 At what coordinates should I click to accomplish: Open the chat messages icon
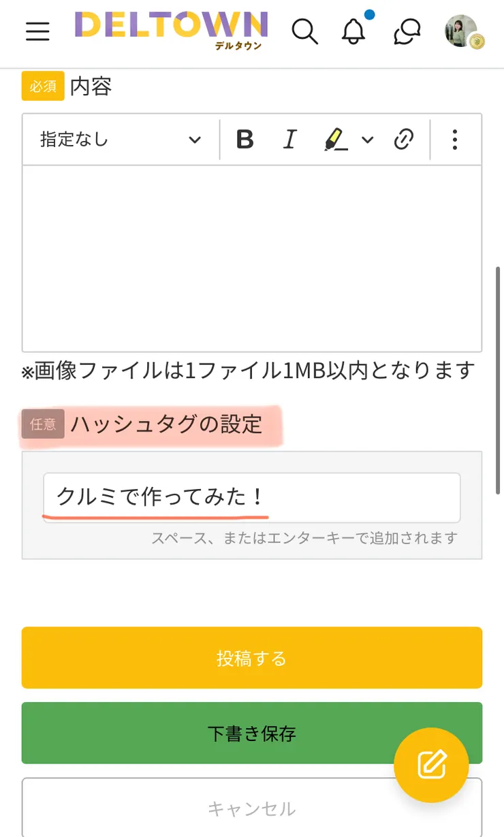[x=407, y=31]
